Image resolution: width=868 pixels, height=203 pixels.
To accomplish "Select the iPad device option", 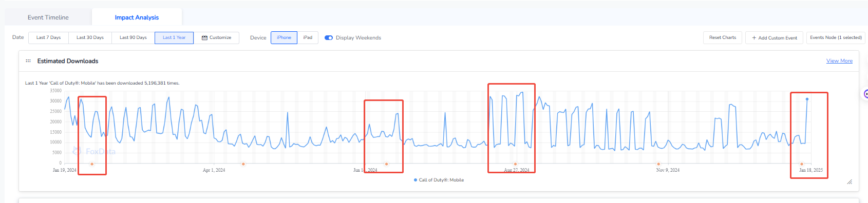I will click(308, 38).
